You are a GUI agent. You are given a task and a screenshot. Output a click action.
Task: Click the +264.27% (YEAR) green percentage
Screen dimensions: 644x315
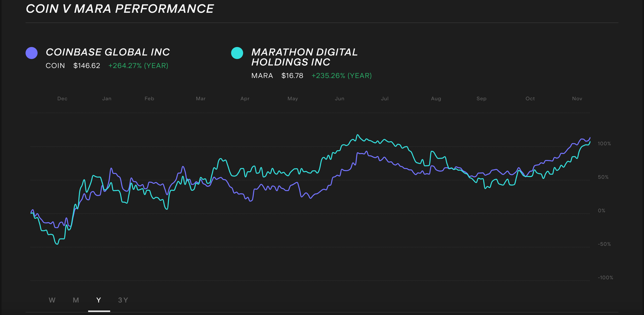point(138,65)
